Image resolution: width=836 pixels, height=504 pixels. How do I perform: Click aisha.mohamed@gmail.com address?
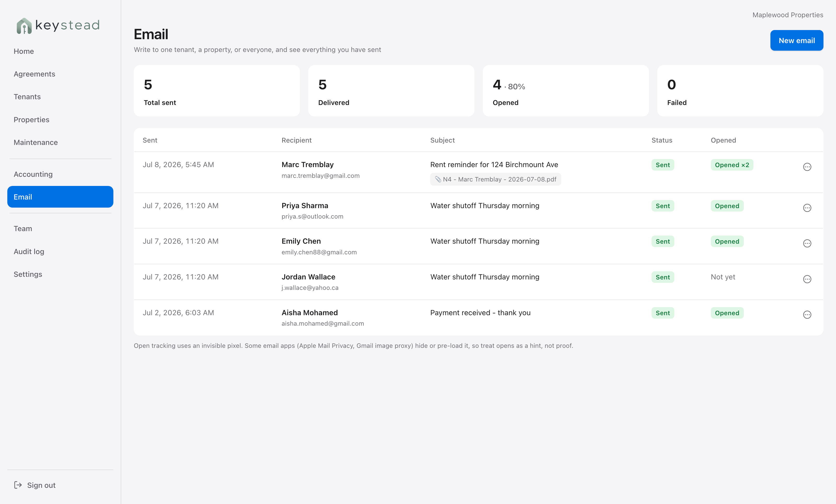[323, 324]
